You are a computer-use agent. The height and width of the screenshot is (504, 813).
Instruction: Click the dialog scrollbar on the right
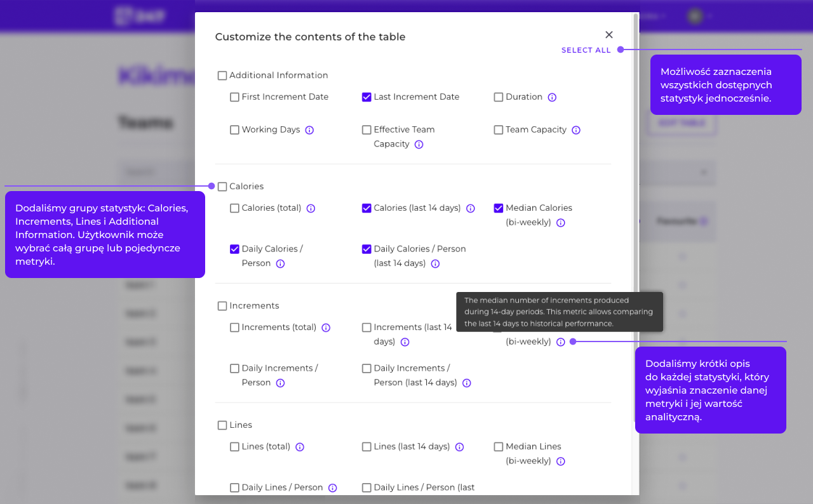pyautogui.click(x=636, y=190)
